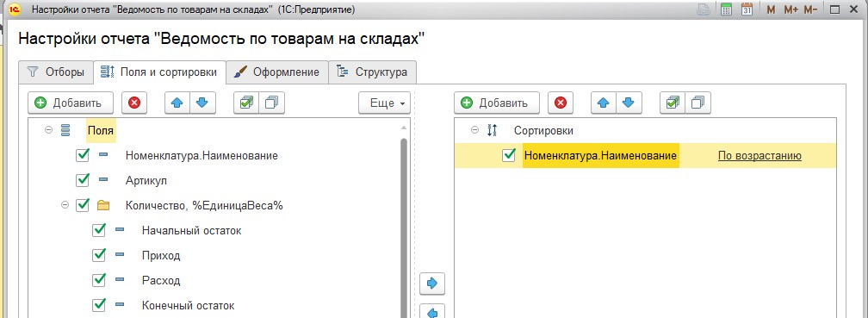
Task: Switch to the Структура tab
Action: [373, 72]
